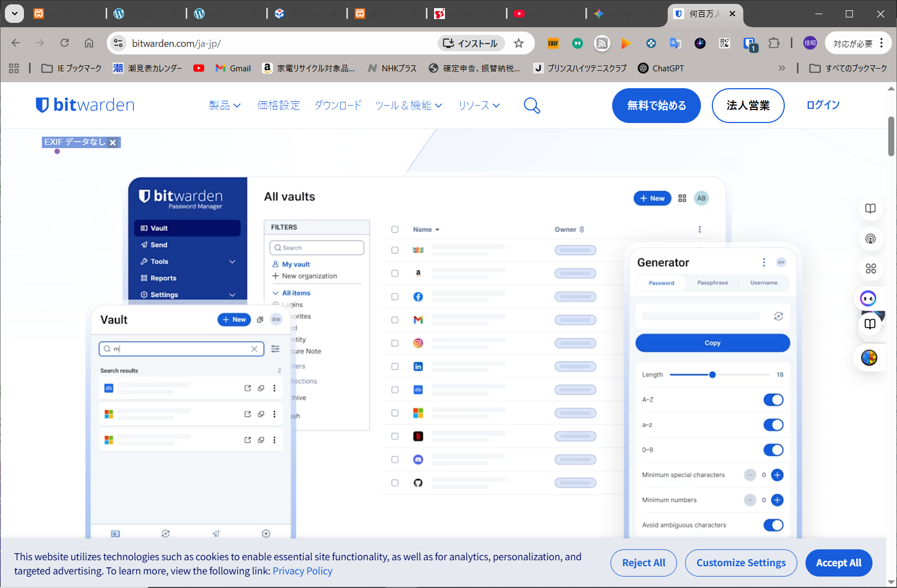Expand the ツール＆機能 dropdown menu
The width and height of the screenshot is (897, 588).
(408, 106)
